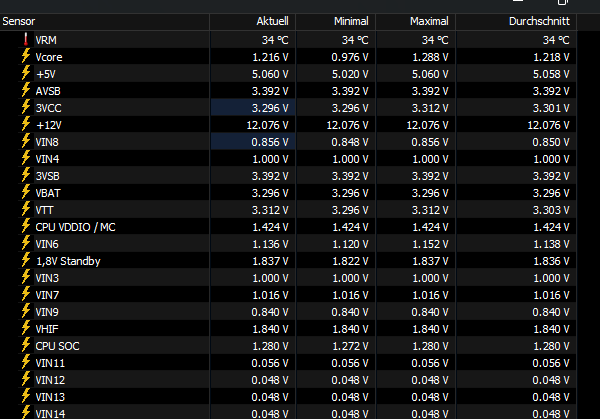
Task: Click the lightning icon beside VHIF
Action: [x=26, y=328]
